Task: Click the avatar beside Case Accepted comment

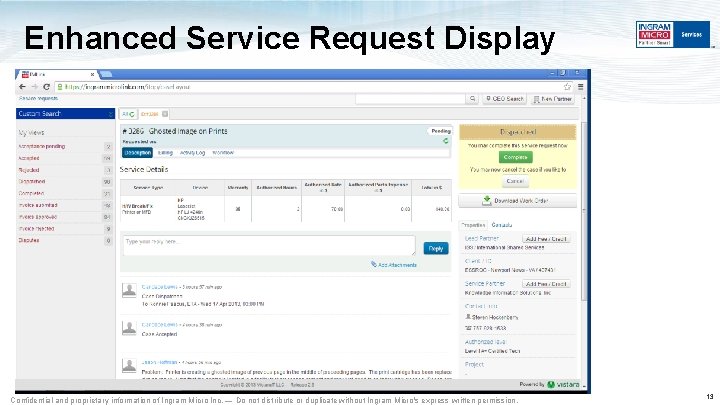Action: (129, 328)
